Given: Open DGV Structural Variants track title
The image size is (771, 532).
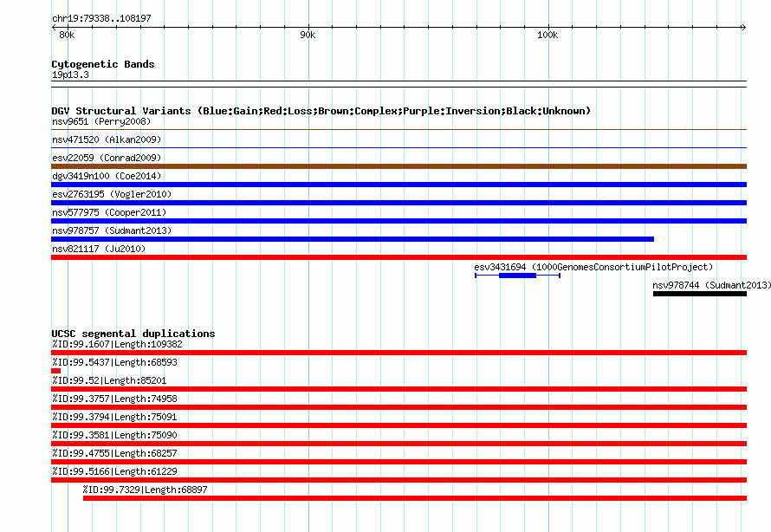Looking at the screenshot, I should [321, 111].
